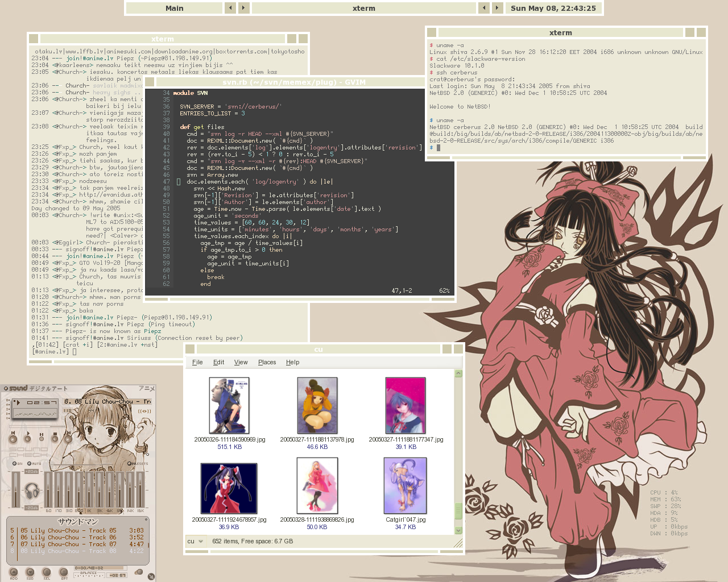Click the next track button in the player
728x582 pixels.
pos(68,439)
